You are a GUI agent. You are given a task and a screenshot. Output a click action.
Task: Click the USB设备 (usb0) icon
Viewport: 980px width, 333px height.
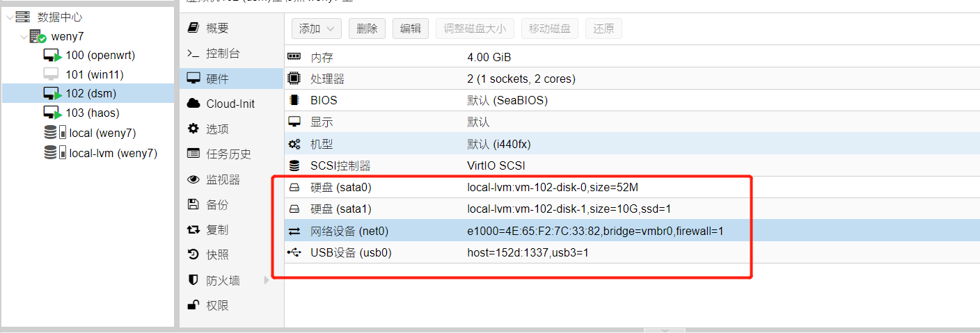294,252
